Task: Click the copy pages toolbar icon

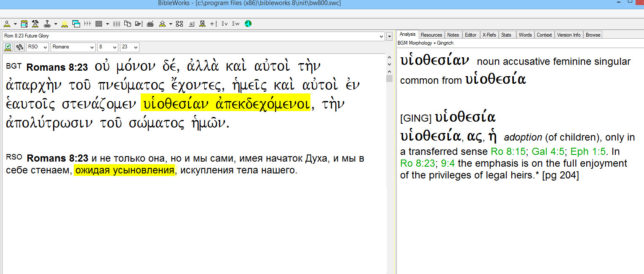Action: pos(128,24)
